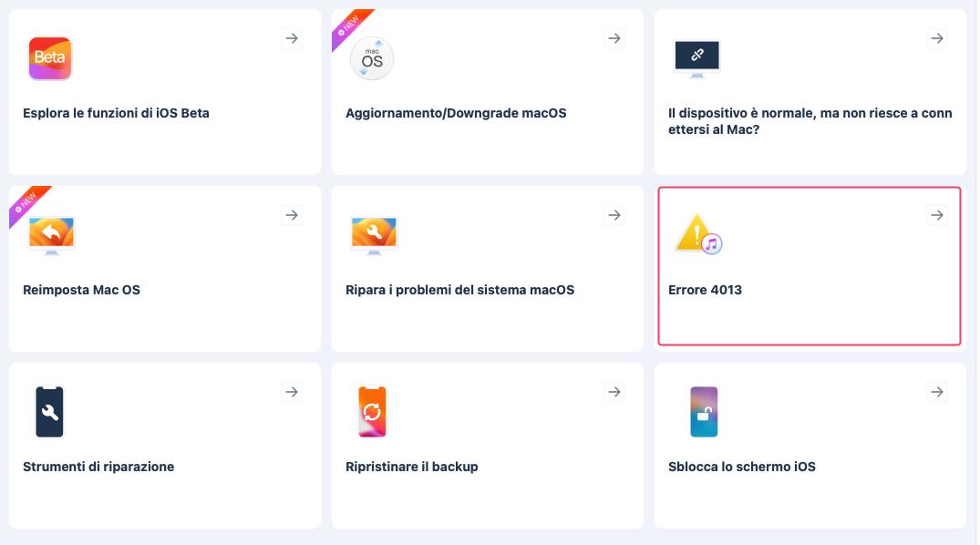Click arrow on the Errore 4013 card
The width and height of the screenshot is (980, 545).
coord(937,215)
